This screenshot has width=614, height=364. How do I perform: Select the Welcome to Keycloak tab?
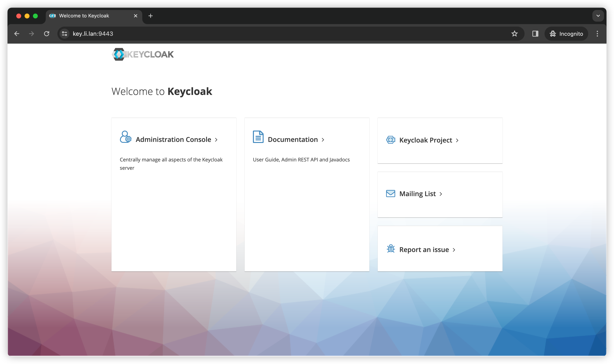84,16
